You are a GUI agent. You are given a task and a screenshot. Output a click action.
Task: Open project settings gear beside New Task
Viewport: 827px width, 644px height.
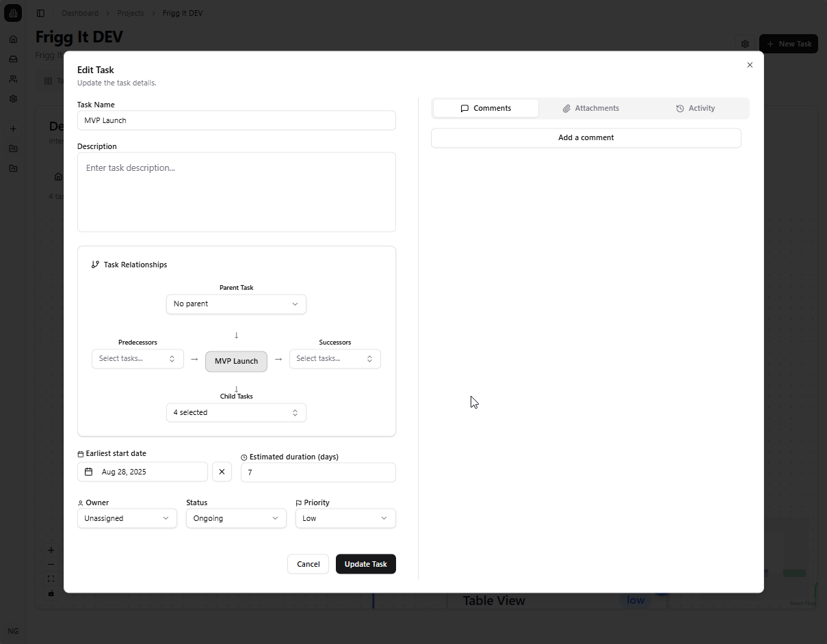745,44
